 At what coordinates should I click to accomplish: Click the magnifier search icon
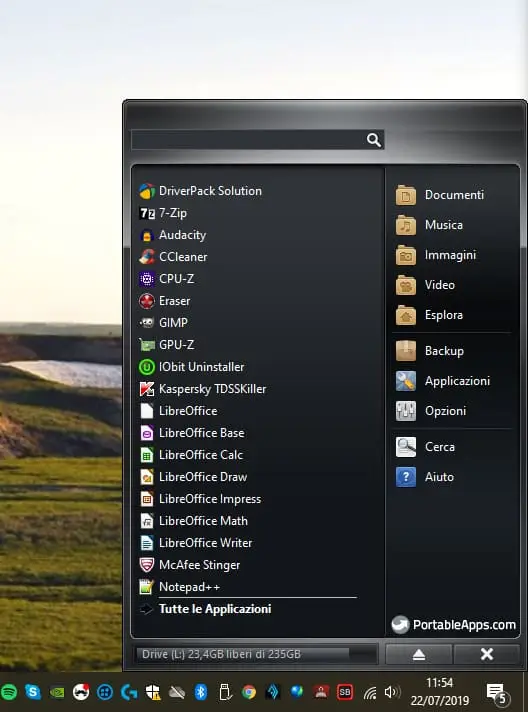point(374,140)
